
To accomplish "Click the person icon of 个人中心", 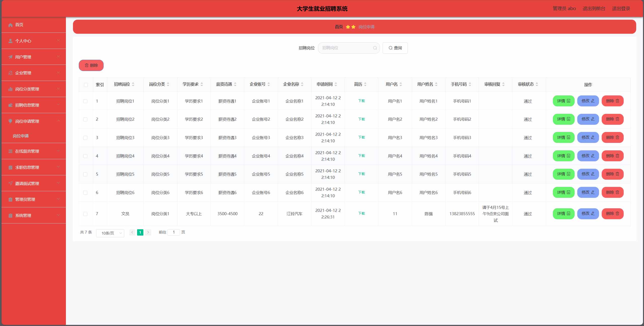I will (x=10, y=41).
